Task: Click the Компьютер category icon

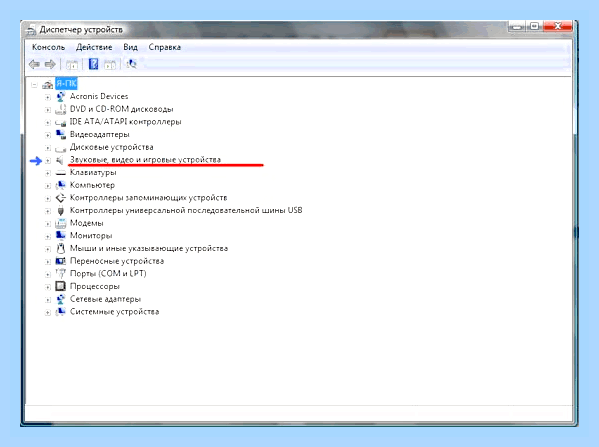Action: click(x=60, y=185)
